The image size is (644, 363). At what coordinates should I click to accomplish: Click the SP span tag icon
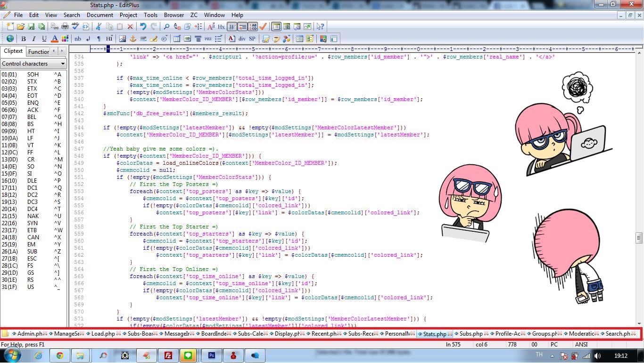[252, 39]
